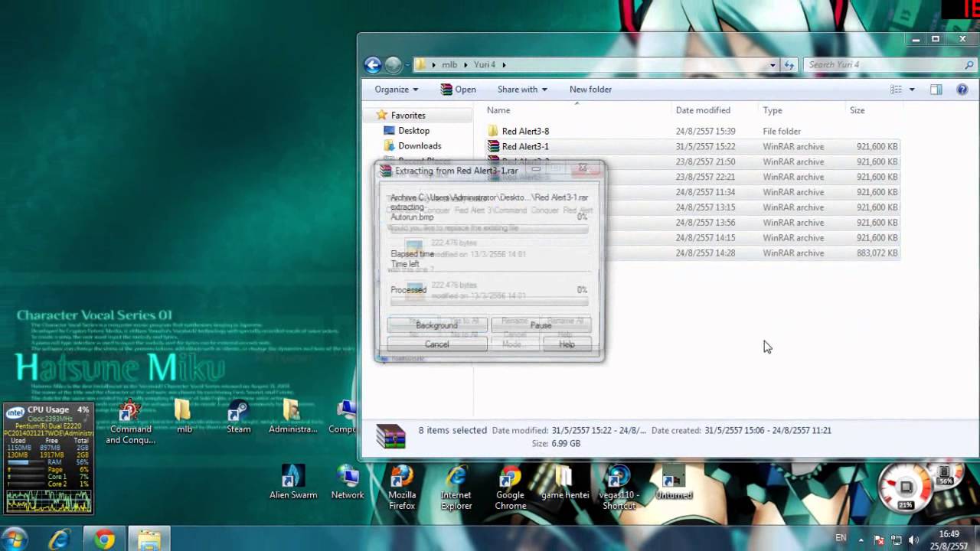Expand the view options dropdown arrow
This screenshot has width=980, height=551.
click(x=911, y=90)
